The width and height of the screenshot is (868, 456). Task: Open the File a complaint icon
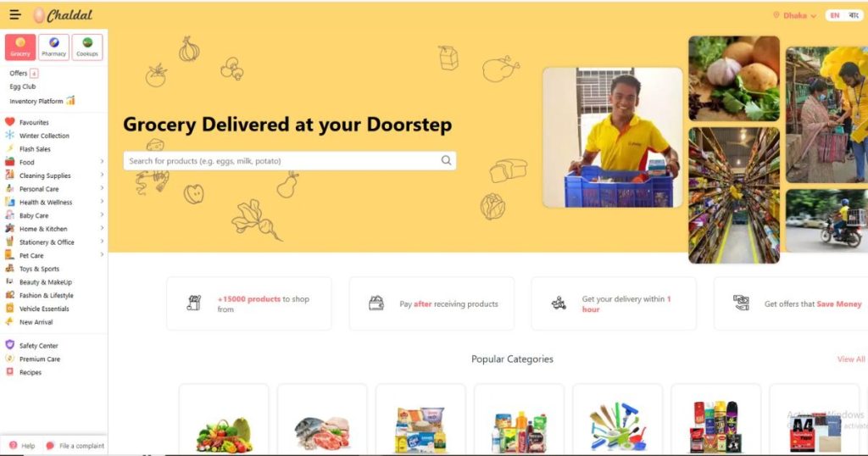click(50, 446)
